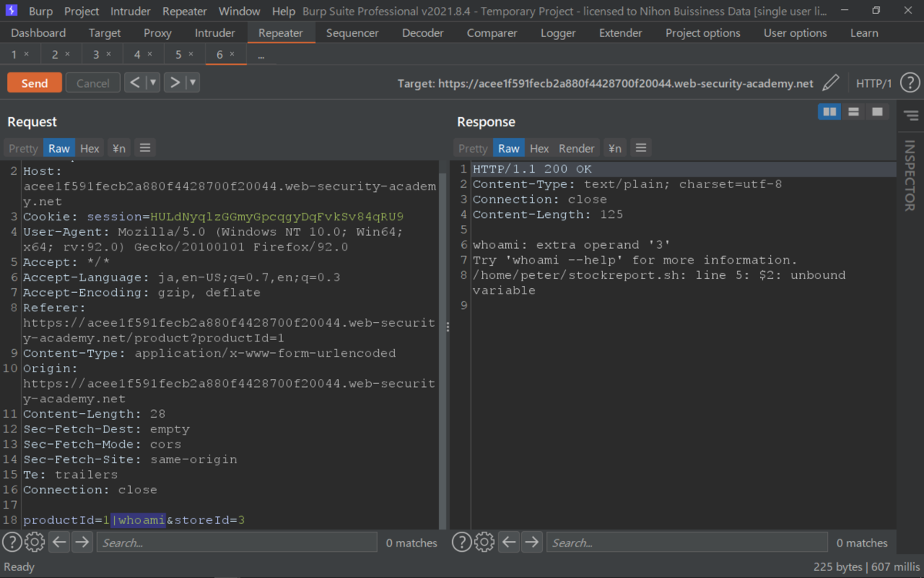Viewport: 924px width, 578px height.
Task: Click Request search help question icon
Action: [x=12, y=542]
